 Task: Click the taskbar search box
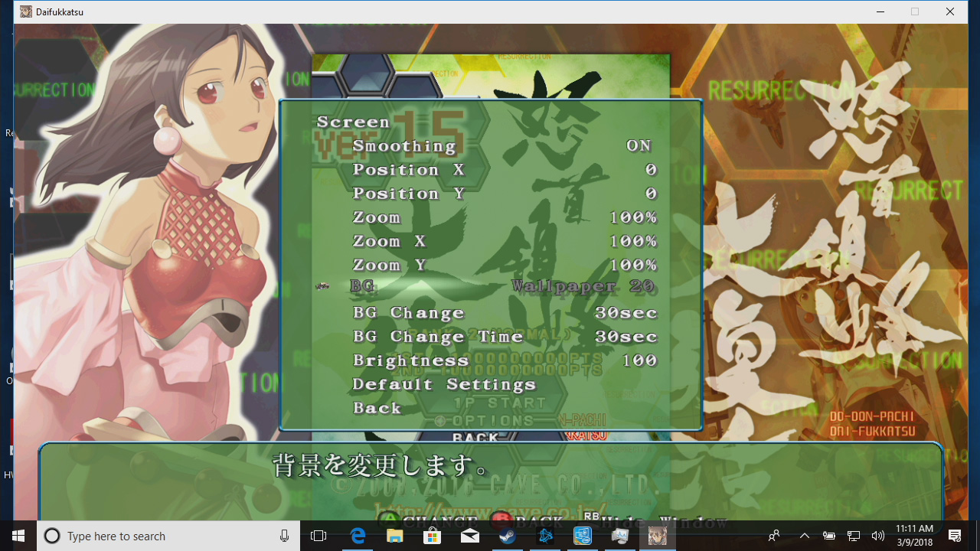[x=169, y=536]
